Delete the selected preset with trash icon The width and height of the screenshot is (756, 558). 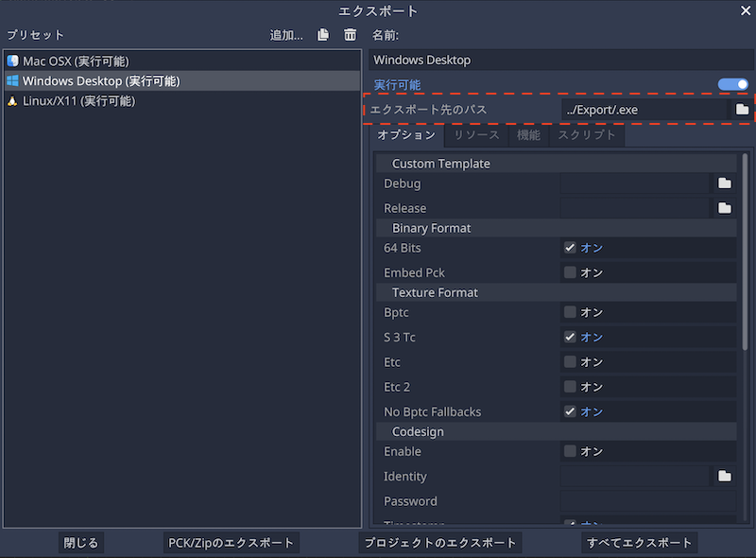coord(350,35)
